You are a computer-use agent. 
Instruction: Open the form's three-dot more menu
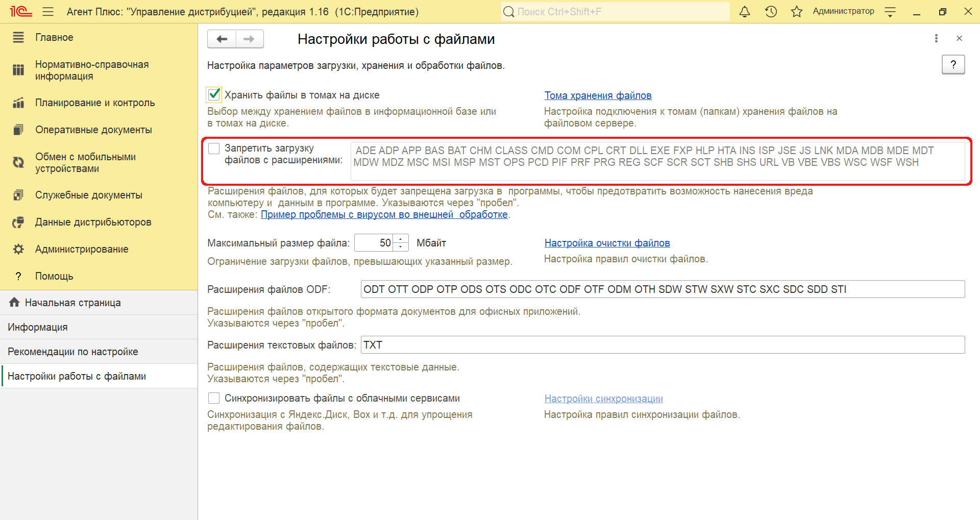click(936, 38)
